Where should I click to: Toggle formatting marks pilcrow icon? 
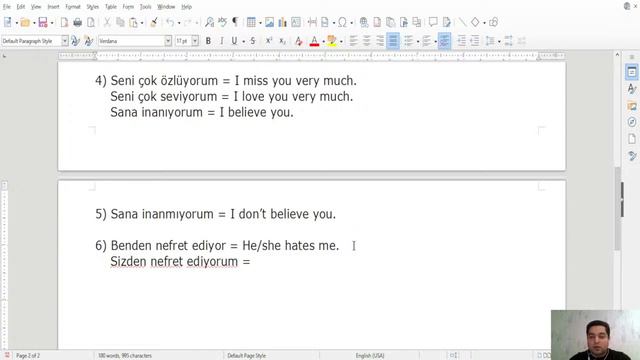click(236, 22)
